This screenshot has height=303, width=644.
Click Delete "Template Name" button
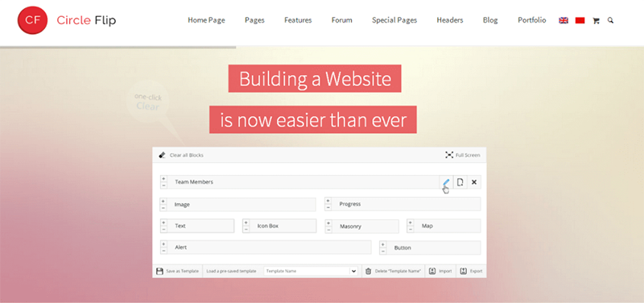(x=394, y=271)
